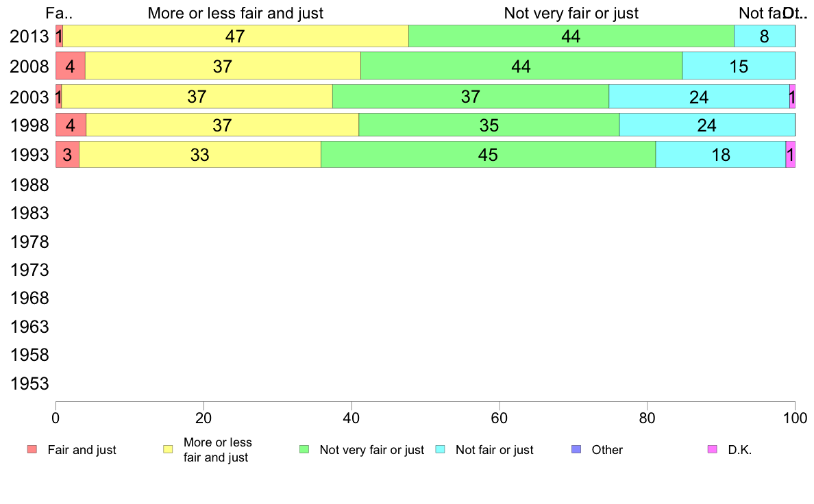Click the green Not very fair legend swatch

pyautogui.click(x=304, y=449)
